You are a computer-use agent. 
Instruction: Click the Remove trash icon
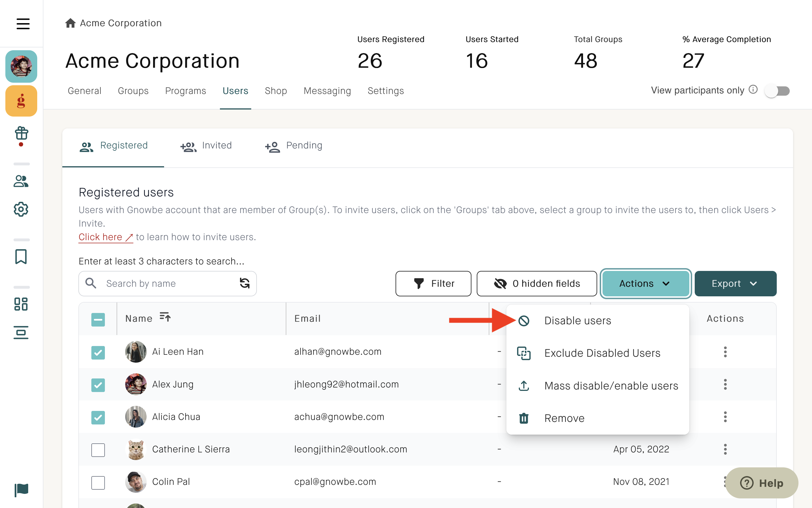(x=524, y=418)
